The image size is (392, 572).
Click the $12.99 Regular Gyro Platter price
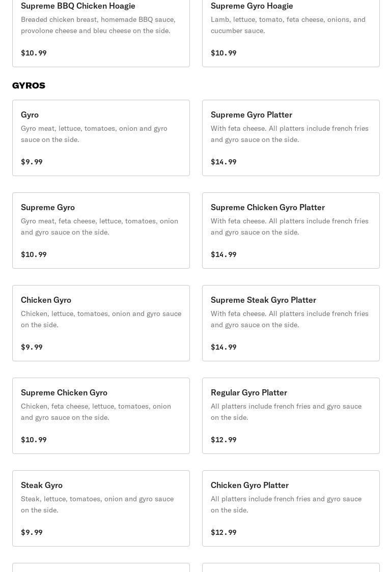tap(223, 440)
